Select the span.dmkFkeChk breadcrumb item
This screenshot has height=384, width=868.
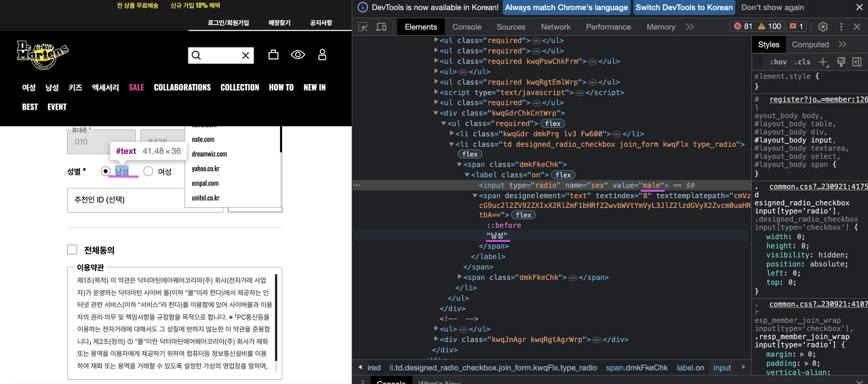pyautogui.click(x=637, y=367)
